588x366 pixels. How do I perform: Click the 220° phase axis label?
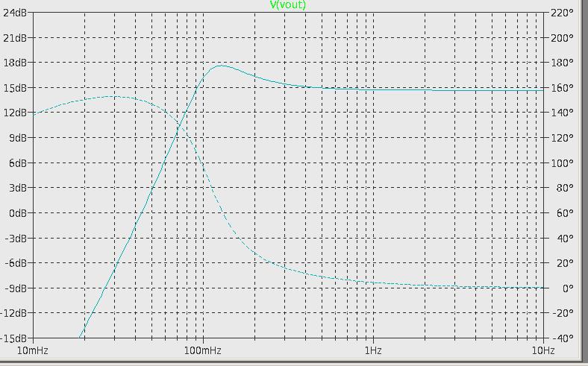tap(562, 13)
